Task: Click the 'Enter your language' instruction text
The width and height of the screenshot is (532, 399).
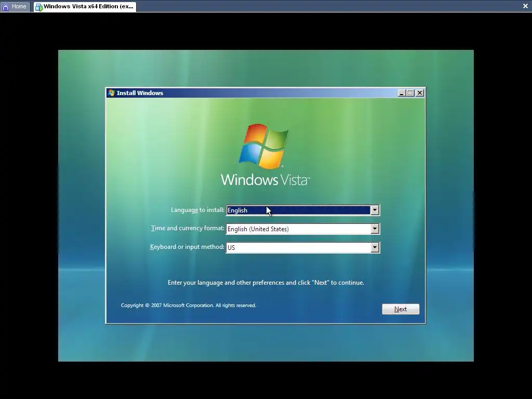Action: click(265, 283)
